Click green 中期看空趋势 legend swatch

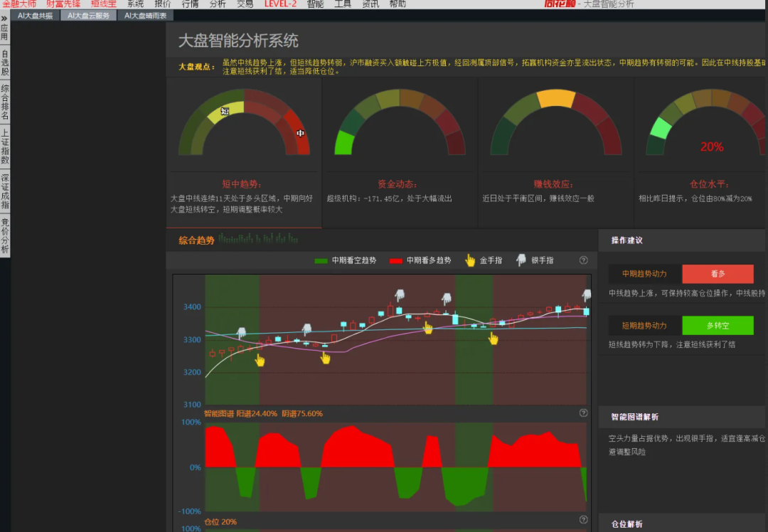point(321,261)
